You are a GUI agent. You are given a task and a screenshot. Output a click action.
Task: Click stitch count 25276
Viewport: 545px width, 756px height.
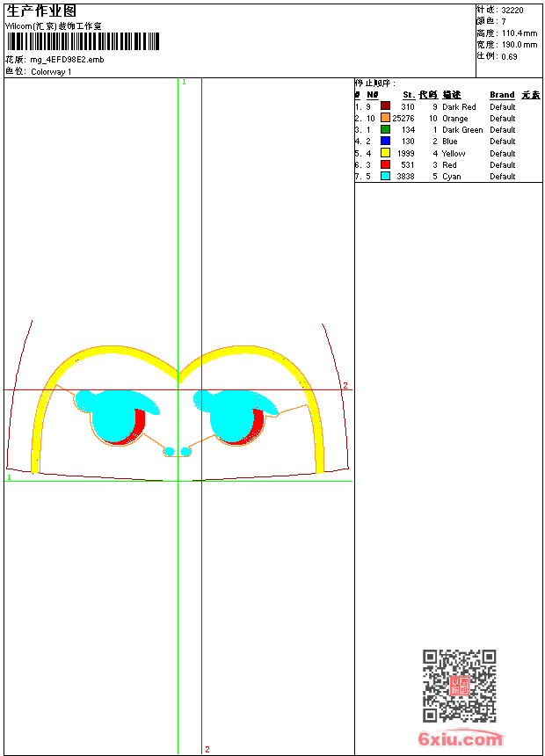[403, 119]
